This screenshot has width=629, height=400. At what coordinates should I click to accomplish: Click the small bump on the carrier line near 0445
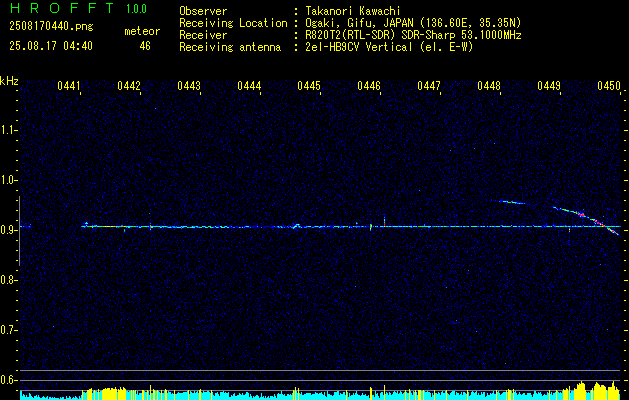[297, 225]
